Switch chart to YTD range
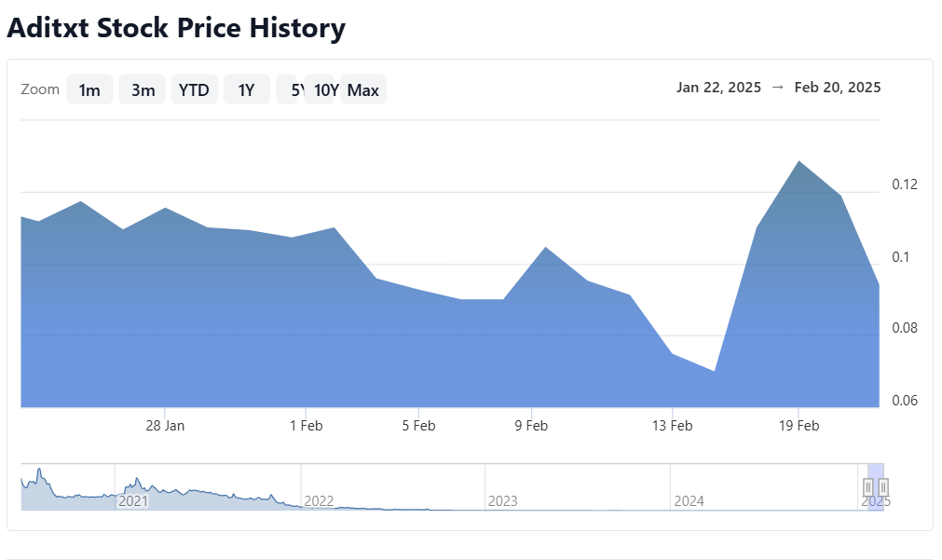Viewport: 942px width, 560px height. coord(194,90)
